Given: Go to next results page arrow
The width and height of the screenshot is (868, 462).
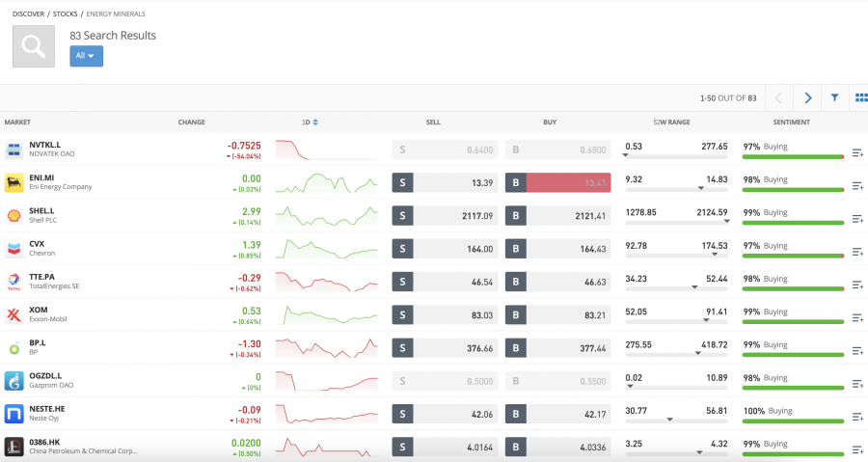Looking at the screenshot, I should (x=807, y=97).
